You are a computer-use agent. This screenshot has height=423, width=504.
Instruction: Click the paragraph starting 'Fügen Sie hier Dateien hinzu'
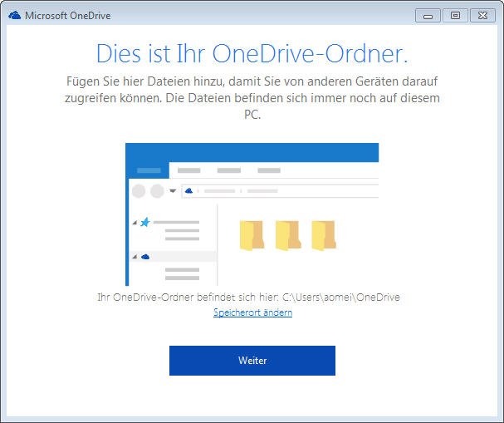(252, 98)
